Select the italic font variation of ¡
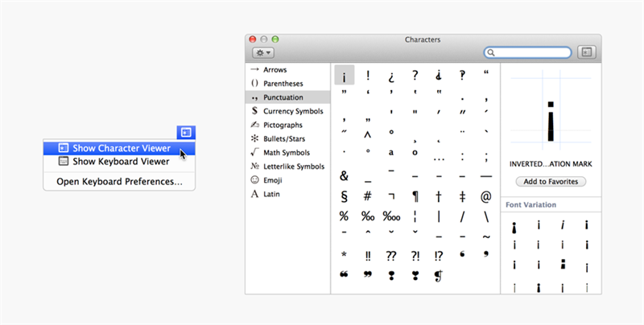This screenshot has width=644, height=325. coord(563,225)
